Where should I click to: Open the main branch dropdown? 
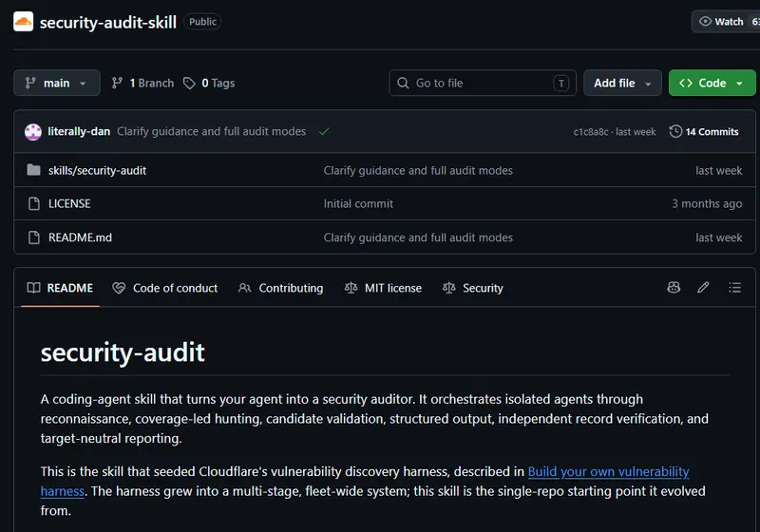(x=57, y=83)
